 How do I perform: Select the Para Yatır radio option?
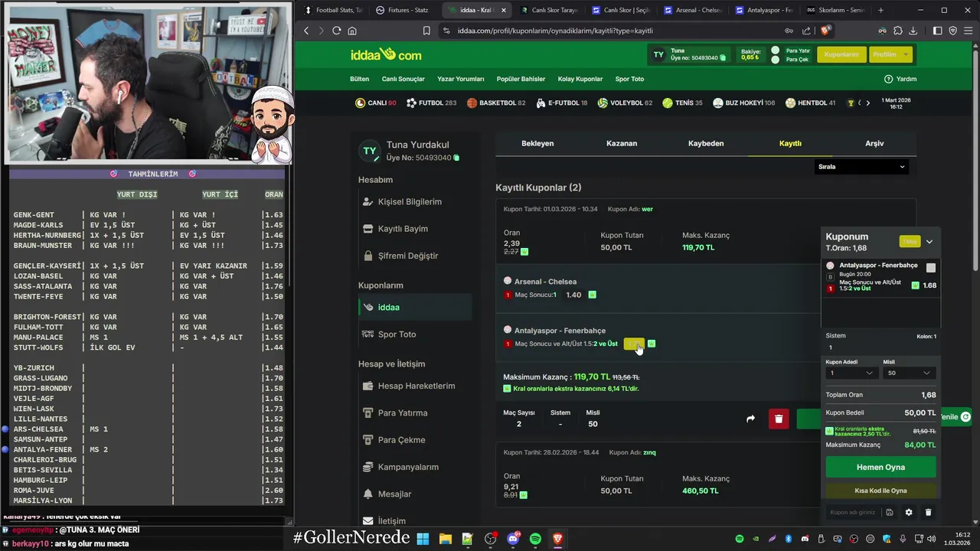pos(776,51)
